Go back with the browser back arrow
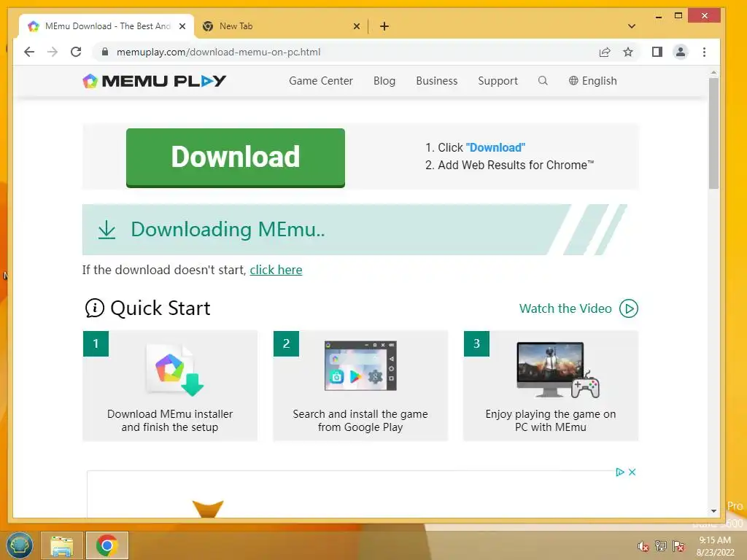Image resolution: width=747 pixels, height=560 pixels. (x=29, y=52)
